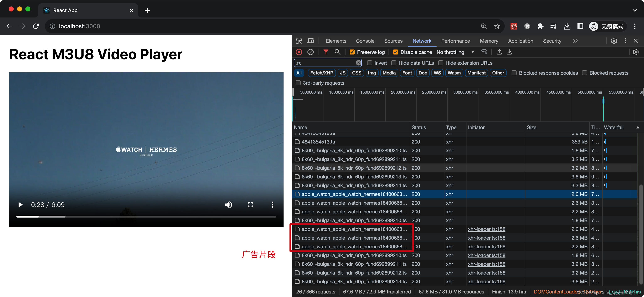Image resolution: width=644 pixels, height=297 pixels.
Task: Export HAR file download arrow
Action: click(x=509, y=52)
